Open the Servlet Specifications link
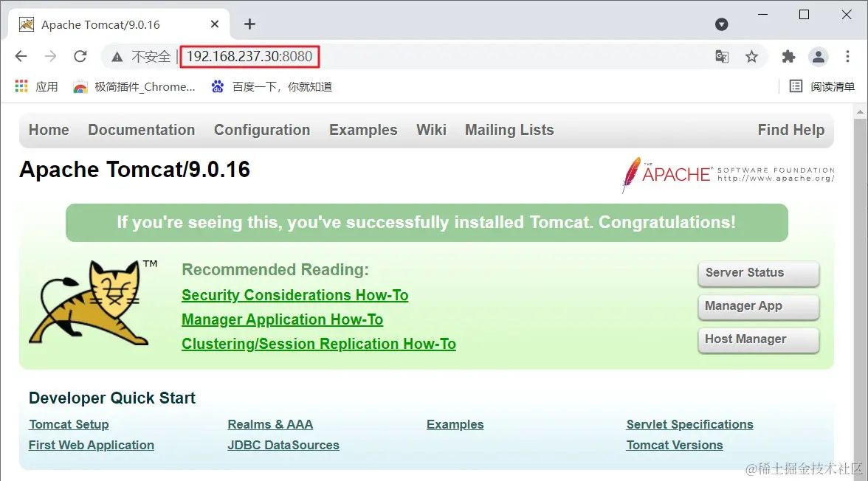868x481 pixels. click(689, 424)
